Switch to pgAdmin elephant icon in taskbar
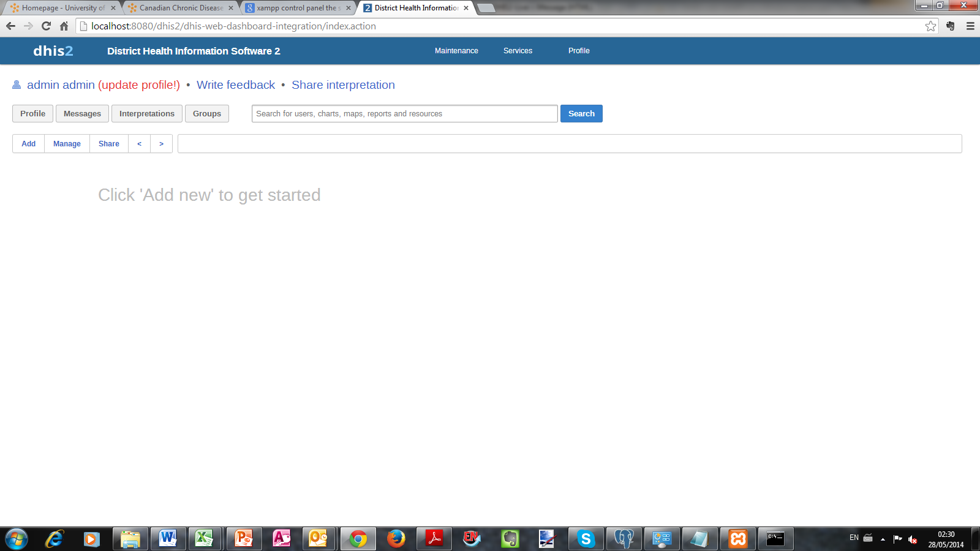Viewport: 980px width, 551px height. (x=624, y=539)
